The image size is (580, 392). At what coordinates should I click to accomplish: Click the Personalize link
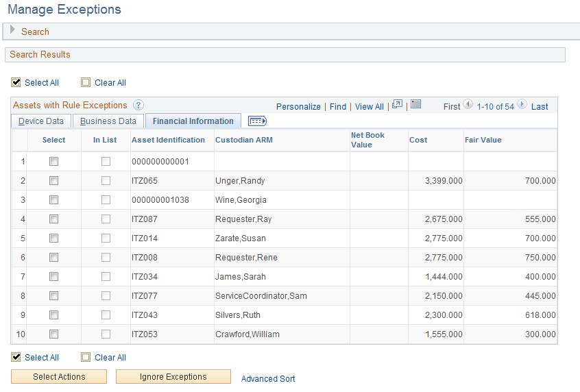(x=298, y=107)
